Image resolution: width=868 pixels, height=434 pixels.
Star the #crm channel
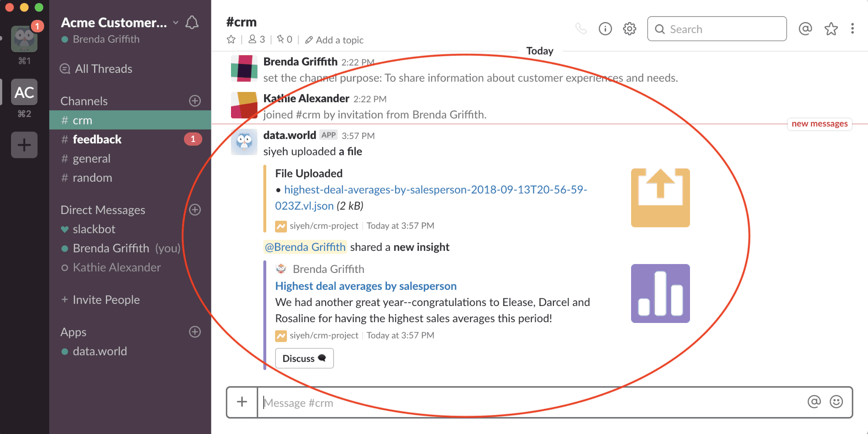tap(231, 40)
